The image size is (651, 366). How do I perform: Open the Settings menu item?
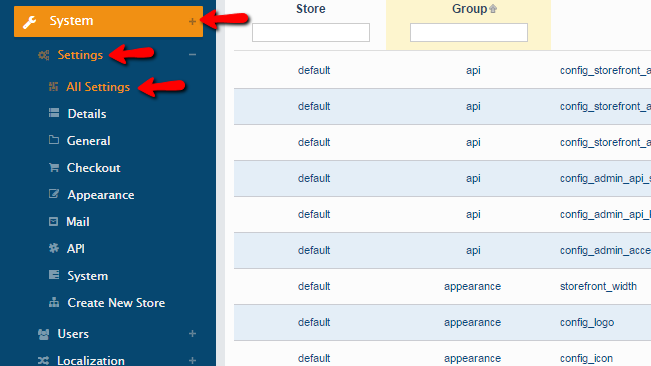point(80,55)
